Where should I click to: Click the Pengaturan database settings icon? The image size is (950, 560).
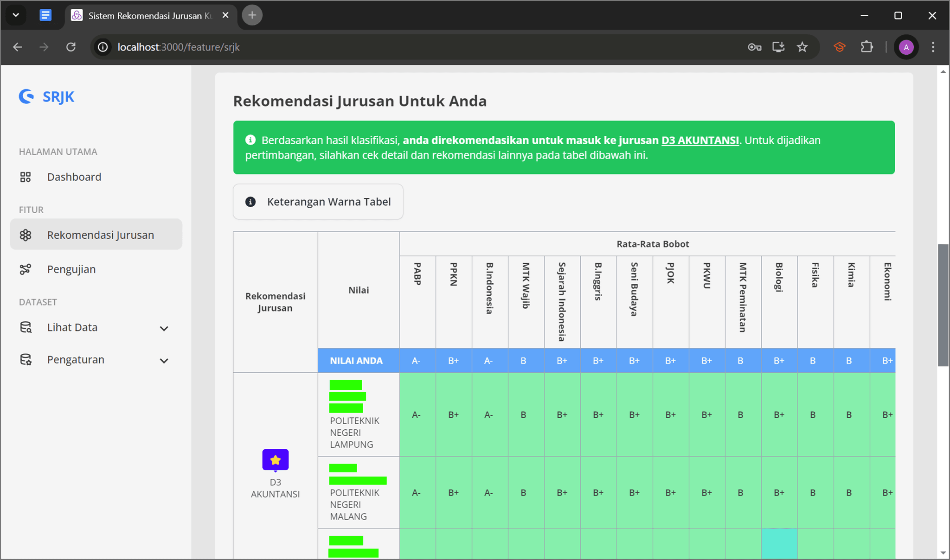tap(26, 360)
